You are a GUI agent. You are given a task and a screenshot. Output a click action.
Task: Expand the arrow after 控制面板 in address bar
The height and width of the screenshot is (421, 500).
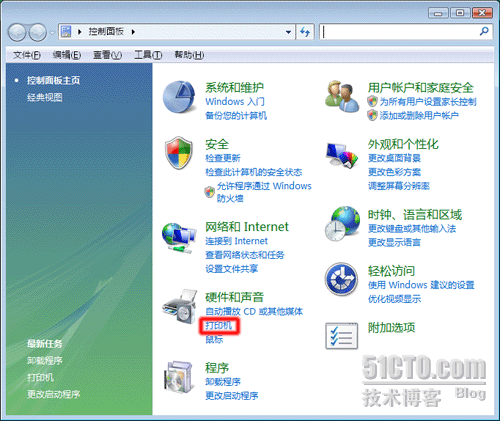(133, 32)
